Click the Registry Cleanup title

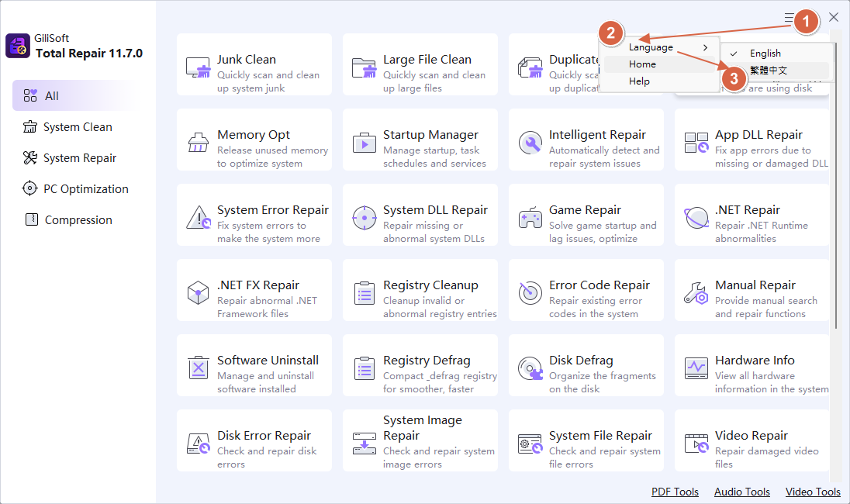(431, 285)
